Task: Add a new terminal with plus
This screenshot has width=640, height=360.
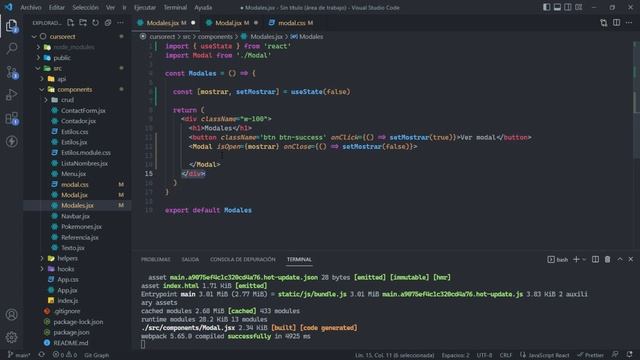Action: (x=576, y=260)
